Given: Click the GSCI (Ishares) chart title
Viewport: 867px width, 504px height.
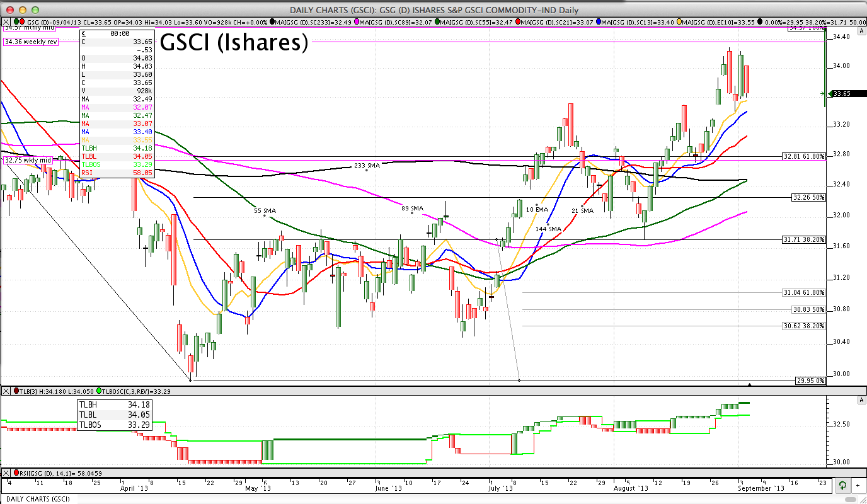Looking at the screenshot, I should coord(234,43).
